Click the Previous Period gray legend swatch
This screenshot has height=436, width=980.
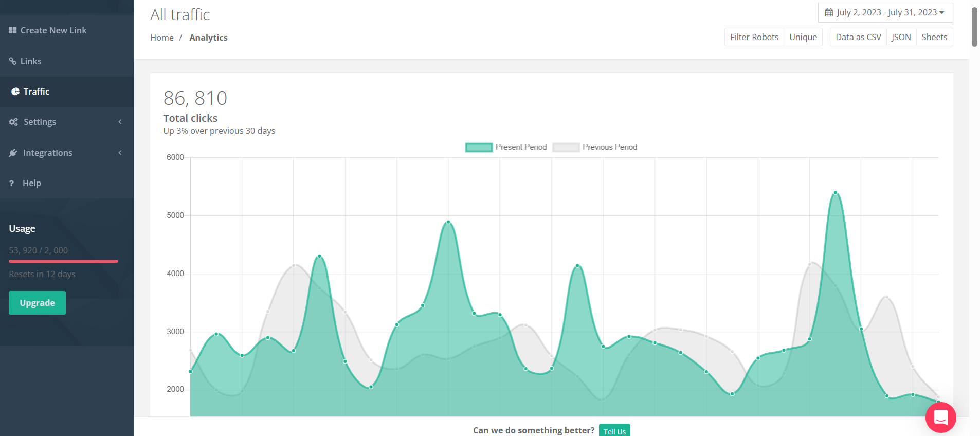[566, 148]
